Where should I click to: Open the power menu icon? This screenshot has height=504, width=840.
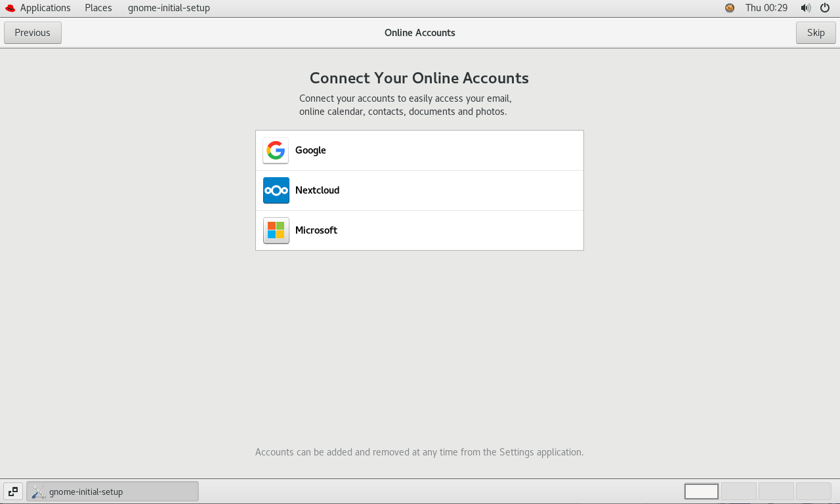point(825,8)
